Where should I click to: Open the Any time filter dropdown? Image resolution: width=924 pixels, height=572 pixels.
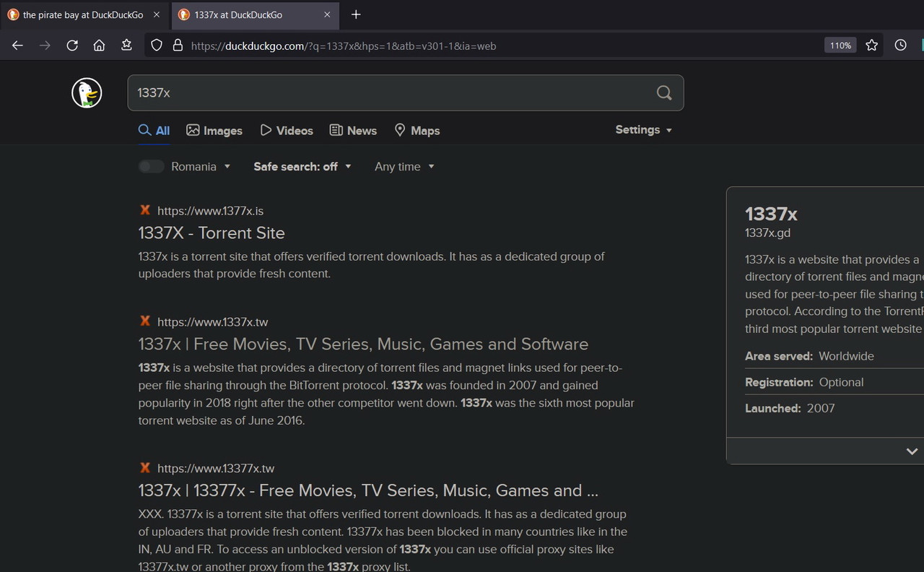[404, 166]
